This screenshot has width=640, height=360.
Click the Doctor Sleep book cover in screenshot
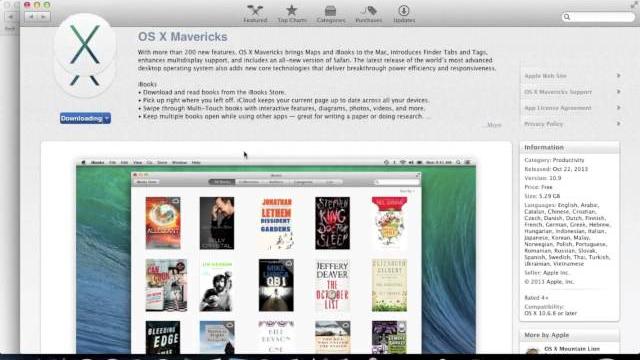[332, 223]
